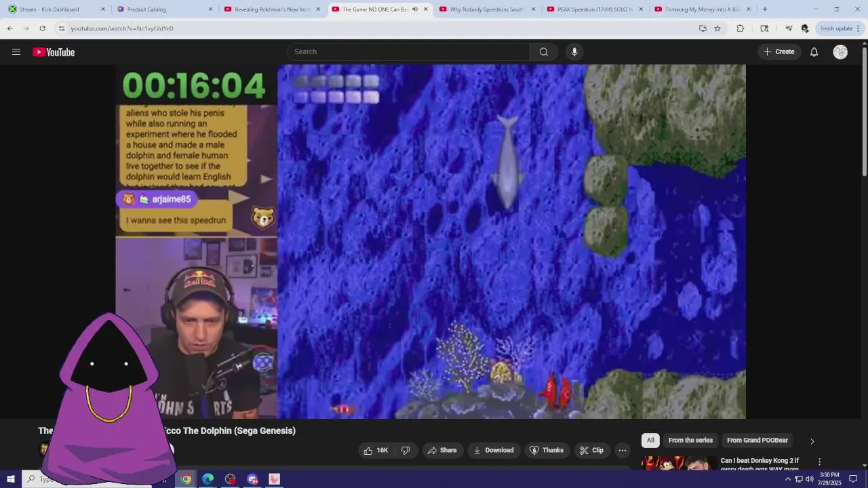This screenshot has height=488, width=868.
Task: Dislike the video with thumbs down
Action: (406, 450)
